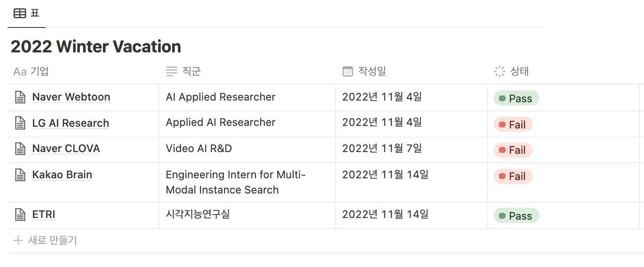Click the page icon beside Kakao Brain
This screenshot has width=644, height=267.
coord(20,175)
